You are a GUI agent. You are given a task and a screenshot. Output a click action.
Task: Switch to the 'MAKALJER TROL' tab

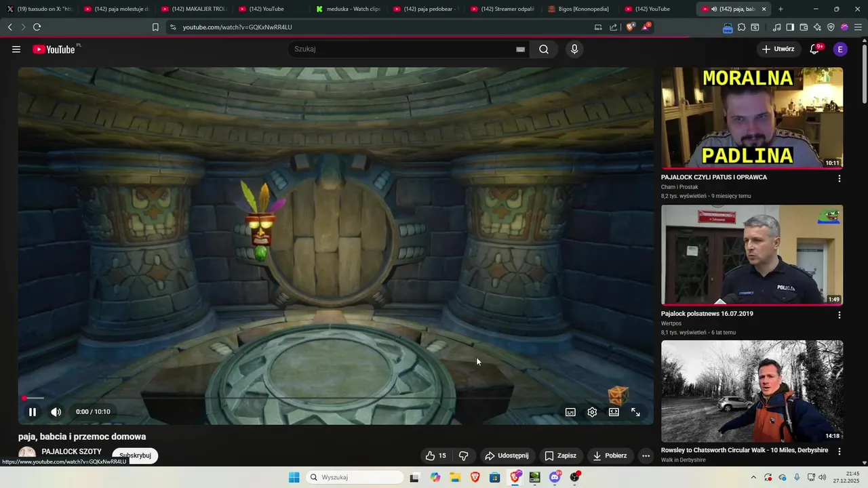coord(193,9)
